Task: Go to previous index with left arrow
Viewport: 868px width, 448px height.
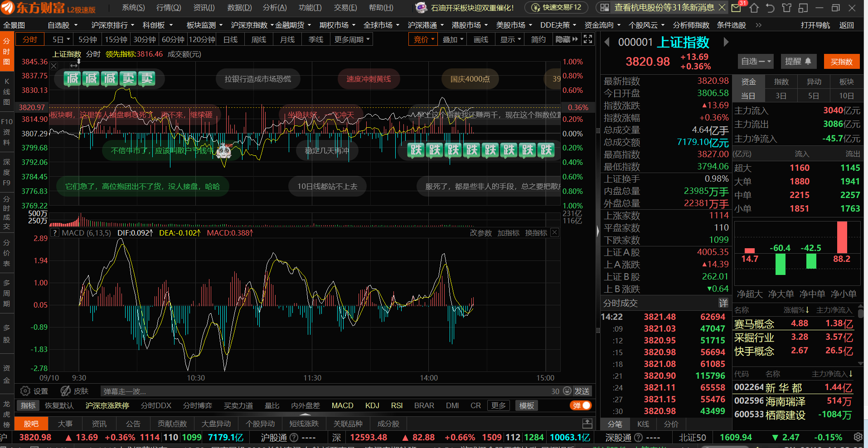Action: click(x=607, y=42)
